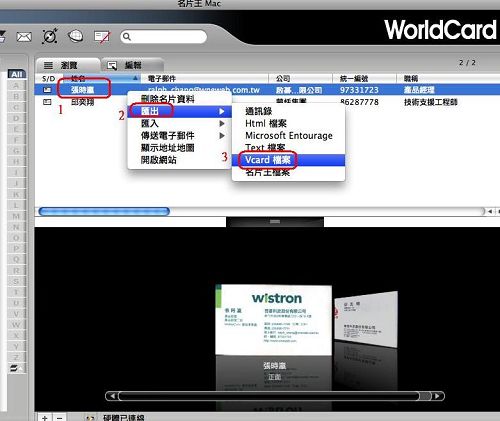Expand the 匯入 import submenu
Image resolution: width=500 pixels, height=421 pixels.
click(179, 123)
